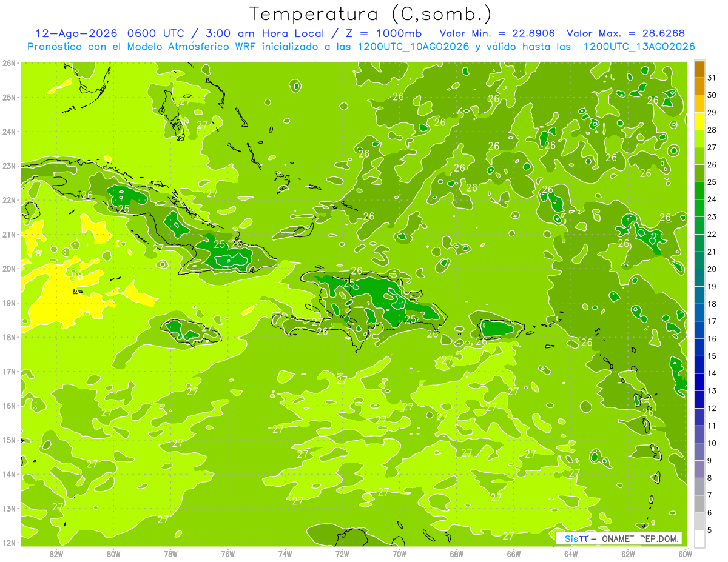
Task: Click the gray legend swatch between 6 and 7
Action: [699, 504]
